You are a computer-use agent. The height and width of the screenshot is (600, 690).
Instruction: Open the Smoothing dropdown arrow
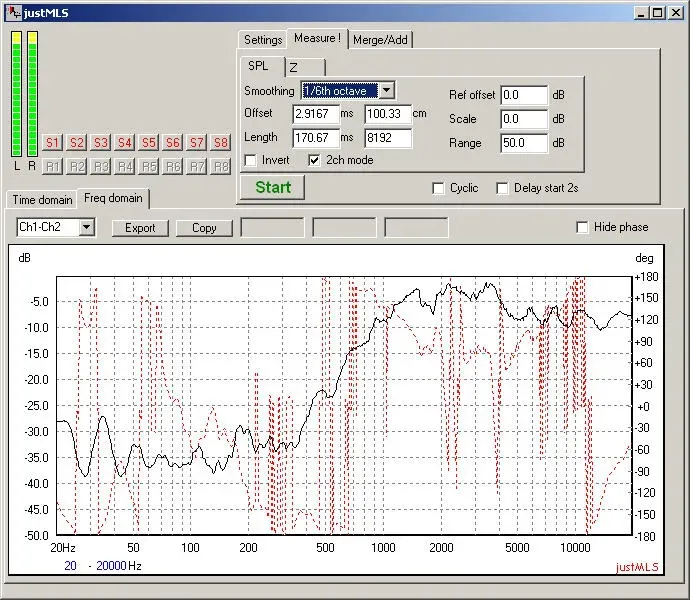386,90
